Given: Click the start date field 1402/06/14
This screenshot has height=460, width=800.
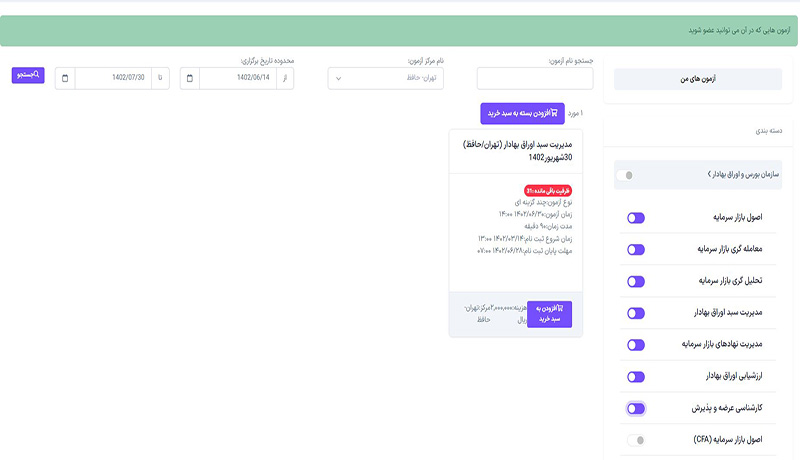Looking at the screenshot, I should (238, 79).
